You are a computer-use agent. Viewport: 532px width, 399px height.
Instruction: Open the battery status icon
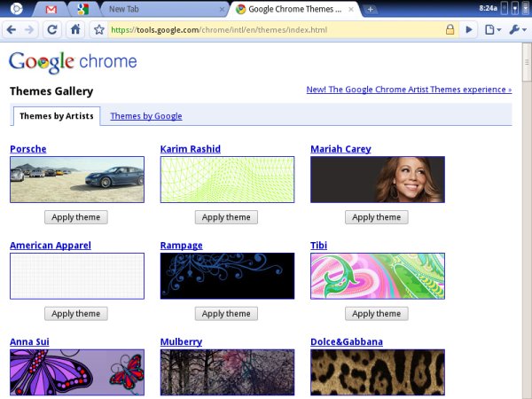pyautogui.click(x=515, y=9)
